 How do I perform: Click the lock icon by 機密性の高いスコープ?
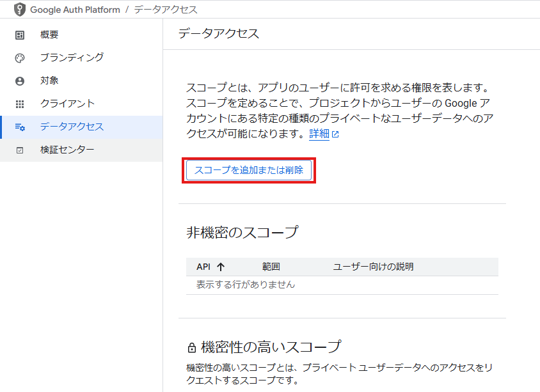pos(191,348)
